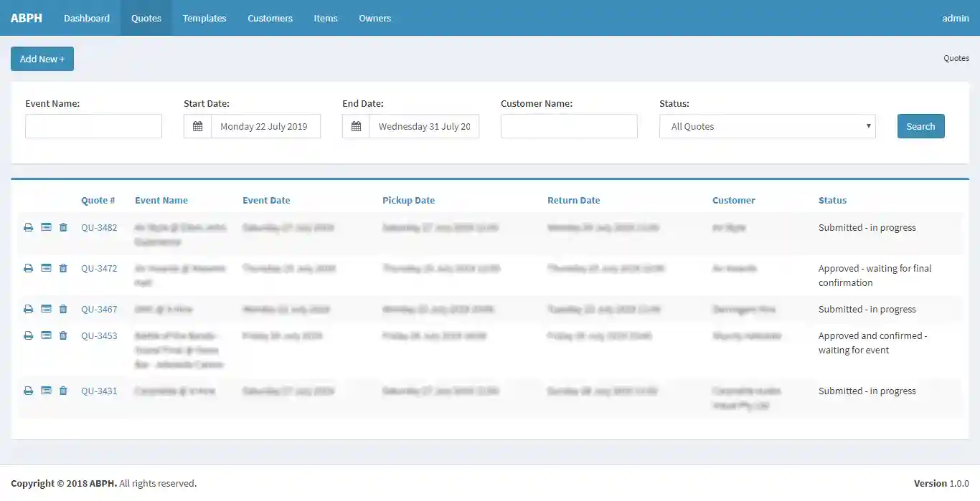Open the details icon for QU-3431
Image resolution: width=980 pixels, height=501 pixels.
click(x=46, y=391)
